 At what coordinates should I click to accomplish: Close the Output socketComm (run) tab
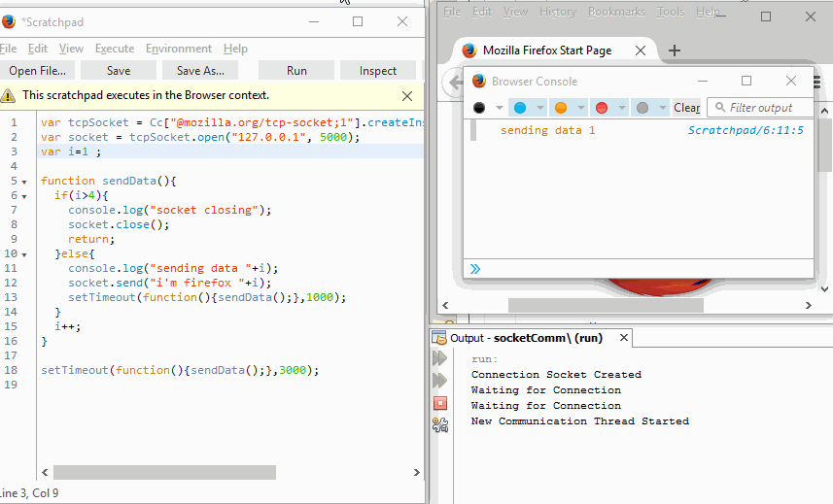coord(622,339)
